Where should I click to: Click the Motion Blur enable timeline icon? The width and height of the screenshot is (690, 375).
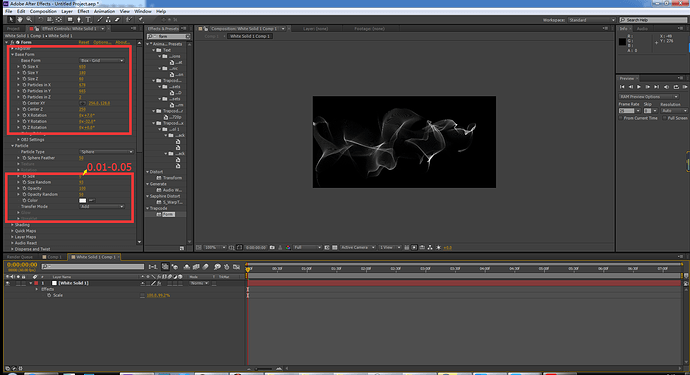206,267
